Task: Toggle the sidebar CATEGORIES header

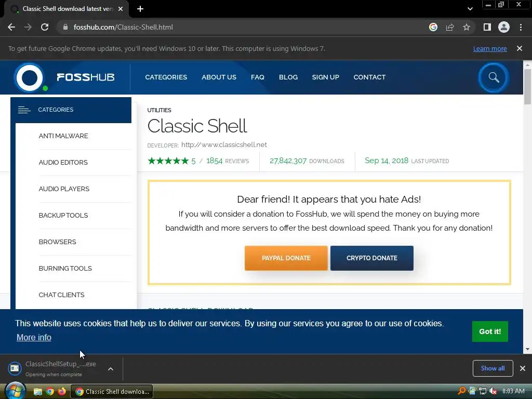Action: (71, 110)
